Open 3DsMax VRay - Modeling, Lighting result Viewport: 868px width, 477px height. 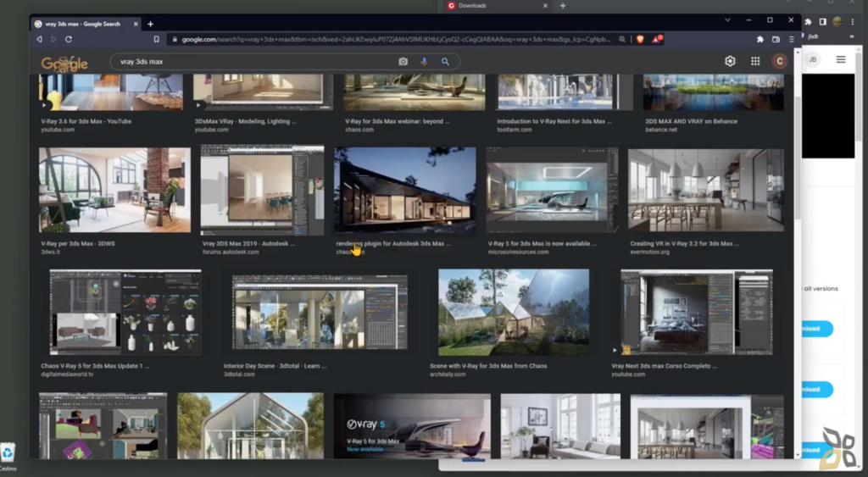tap(245, 121)
